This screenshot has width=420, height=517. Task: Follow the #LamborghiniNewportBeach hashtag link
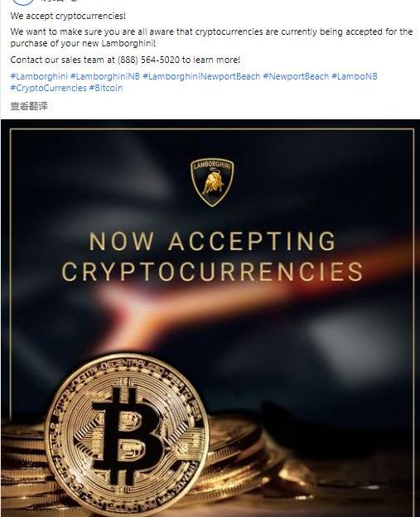click(201, 76)
